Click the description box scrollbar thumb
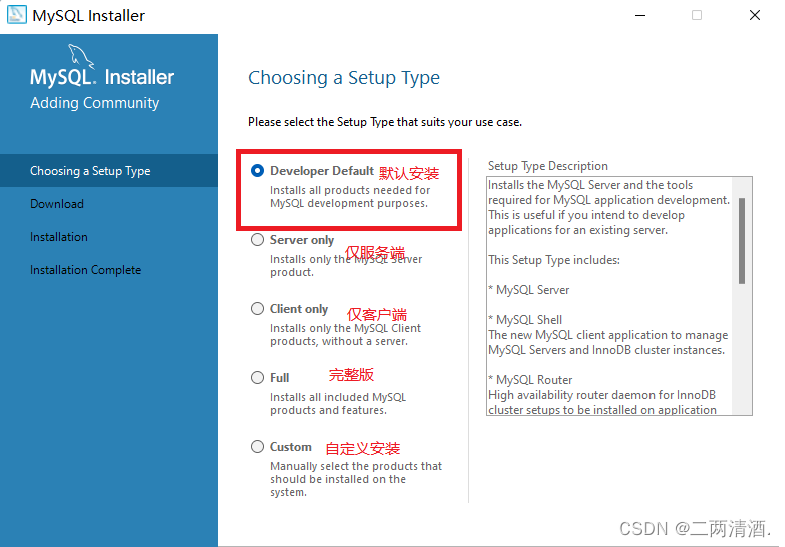785x547 pixels. (742, 241)
